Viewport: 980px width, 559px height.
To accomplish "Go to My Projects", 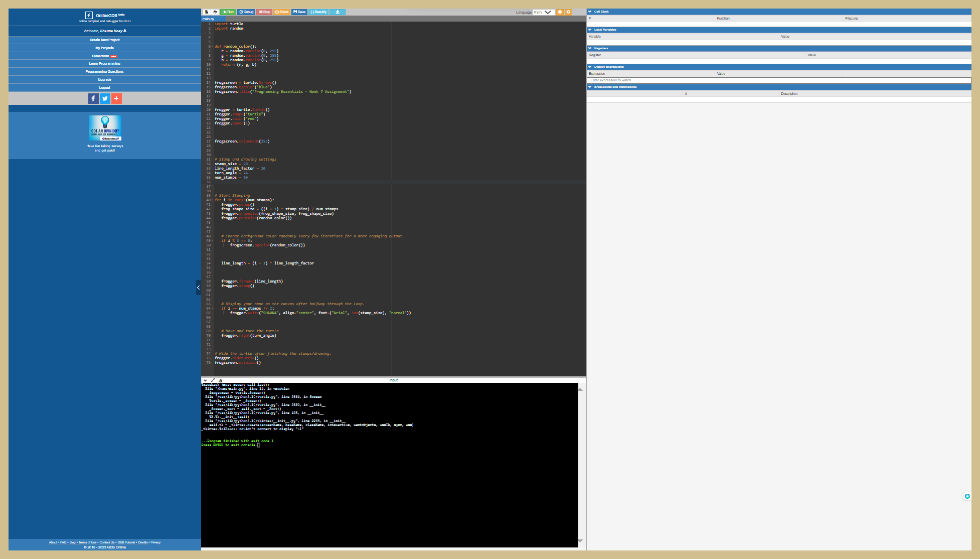I will tap(105, 48).
